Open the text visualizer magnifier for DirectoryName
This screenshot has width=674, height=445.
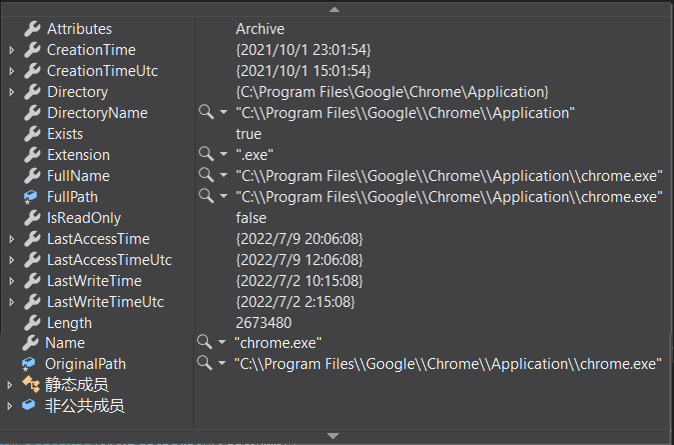pos(205,113)
